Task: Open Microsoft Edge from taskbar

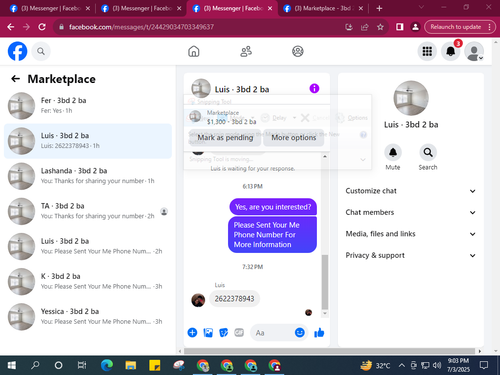Action: click(107, 365)
